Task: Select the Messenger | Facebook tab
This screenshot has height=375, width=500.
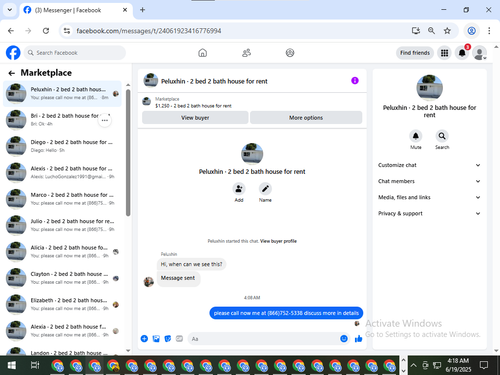Action: coord(76,10)
